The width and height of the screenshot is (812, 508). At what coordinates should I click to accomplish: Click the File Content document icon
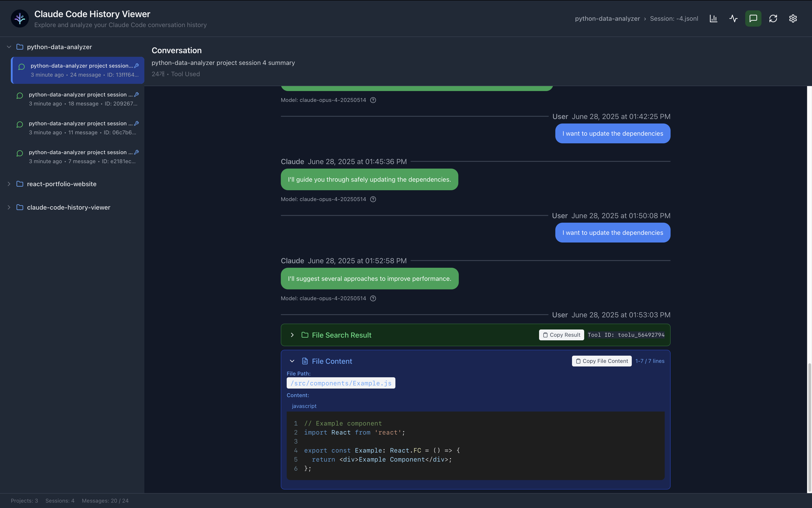coord(305,361)
